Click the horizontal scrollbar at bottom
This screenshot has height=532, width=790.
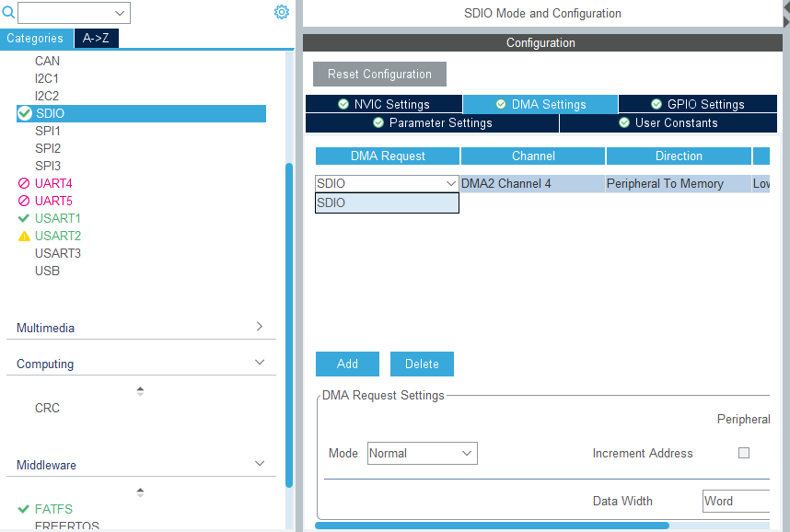[493, 526]
